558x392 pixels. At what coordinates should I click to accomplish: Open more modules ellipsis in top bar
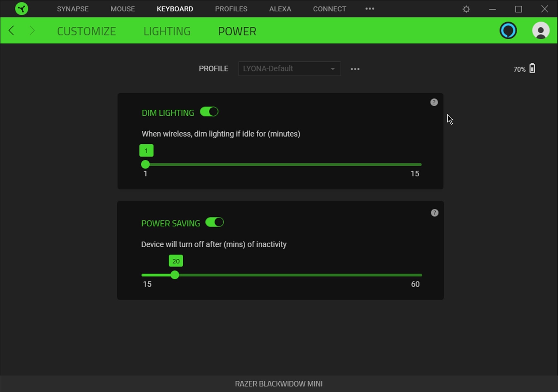point(370,9)
